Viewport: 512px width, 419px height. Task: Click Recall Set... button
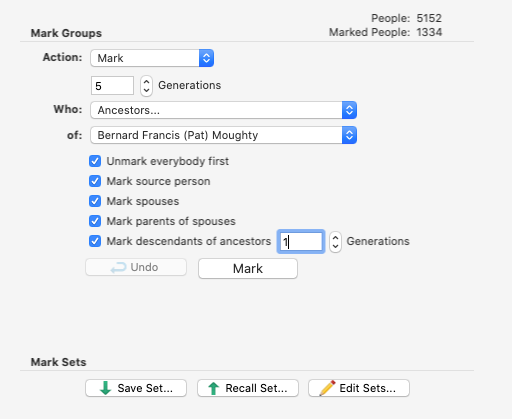248,388
